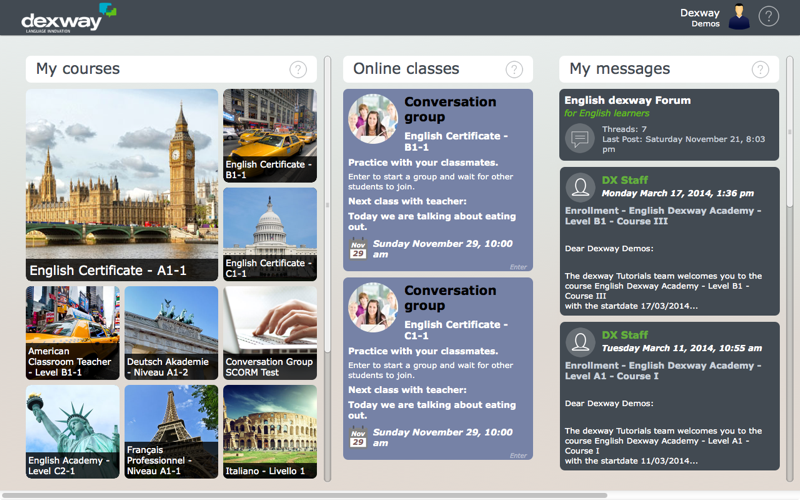The height and width of the screenshot is (500, 800).
Task: Open the Dexway Demos user avatar
Action: pos(739,16)
